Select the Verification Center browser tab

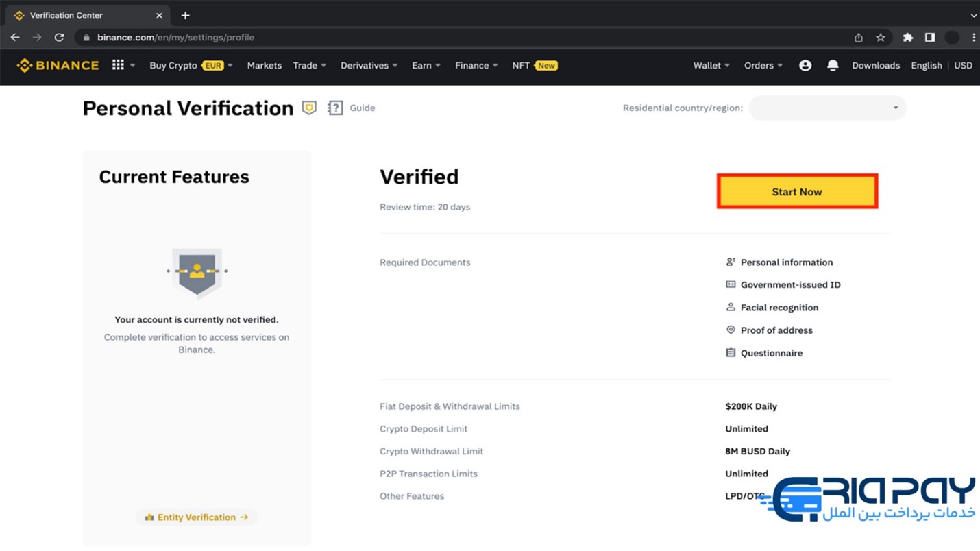(x=87, y=15)
